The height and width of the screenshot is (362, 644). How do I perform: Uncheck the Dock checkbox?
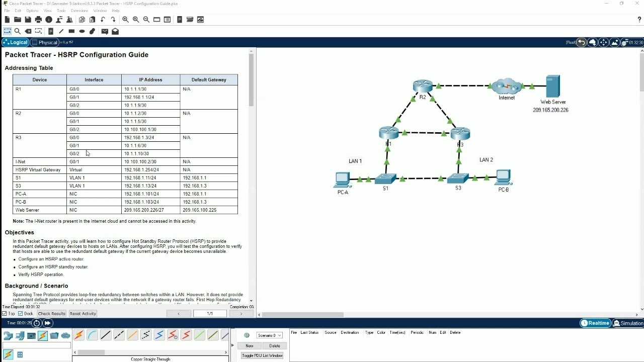click(x=21, y=314)
